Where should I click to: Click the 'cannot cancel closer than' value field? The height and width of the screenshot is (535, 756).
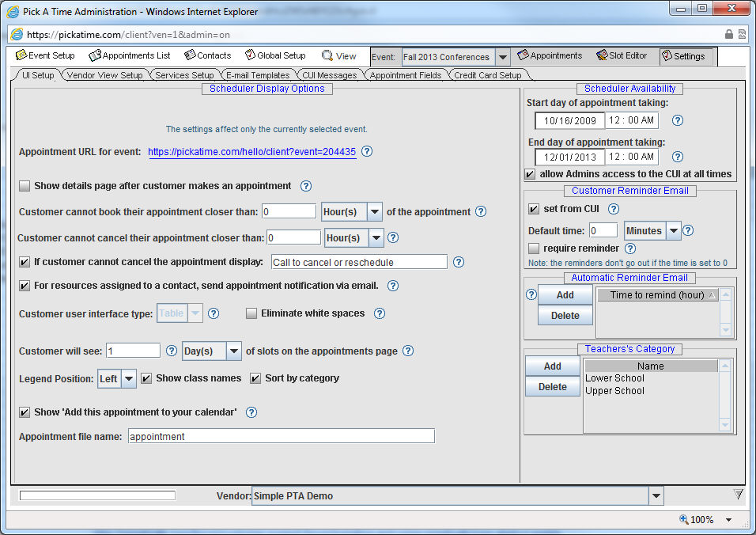(293, 237)
